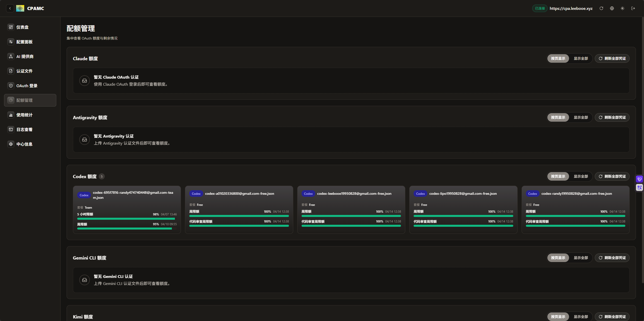Viewport: 644px width, 321px height.
Task: Click 刷新全部凭证 for Claude 额度
Action: [x=612, y=58]
